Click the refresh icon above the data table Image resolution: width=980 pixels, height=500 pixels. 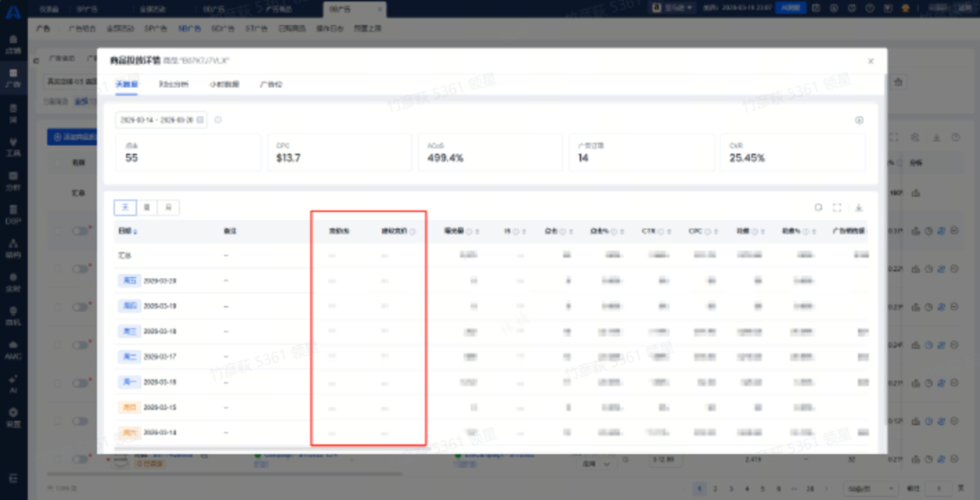click(x=818, y=208)
